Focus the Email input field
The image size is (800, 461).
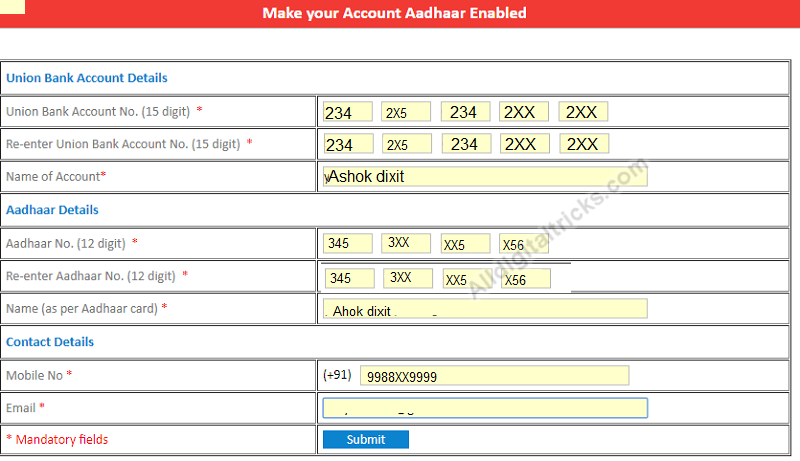click(485, 408)
